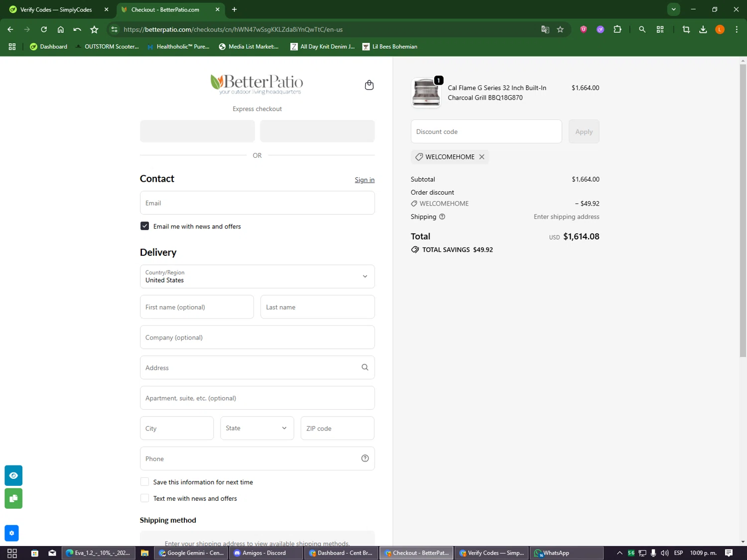The image size is (747, 560).
Task: Click the second express checkout button
Action: pos(317,131)
